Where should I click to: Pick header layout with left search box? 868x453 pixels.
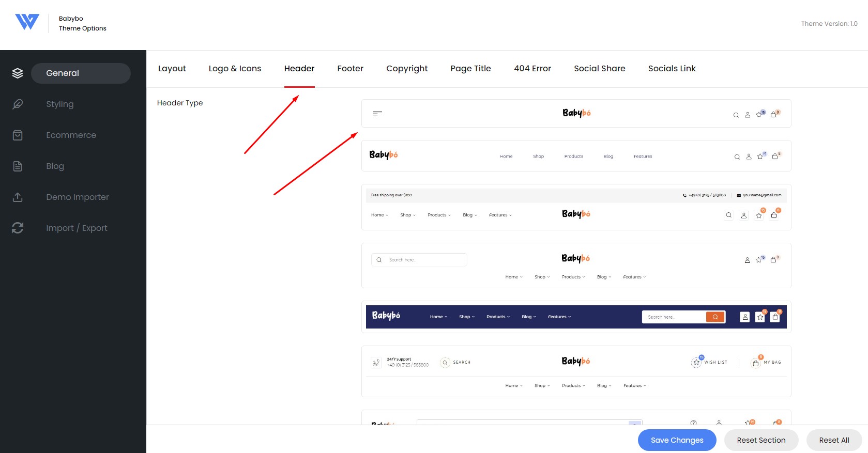click(x=576, y=265)
